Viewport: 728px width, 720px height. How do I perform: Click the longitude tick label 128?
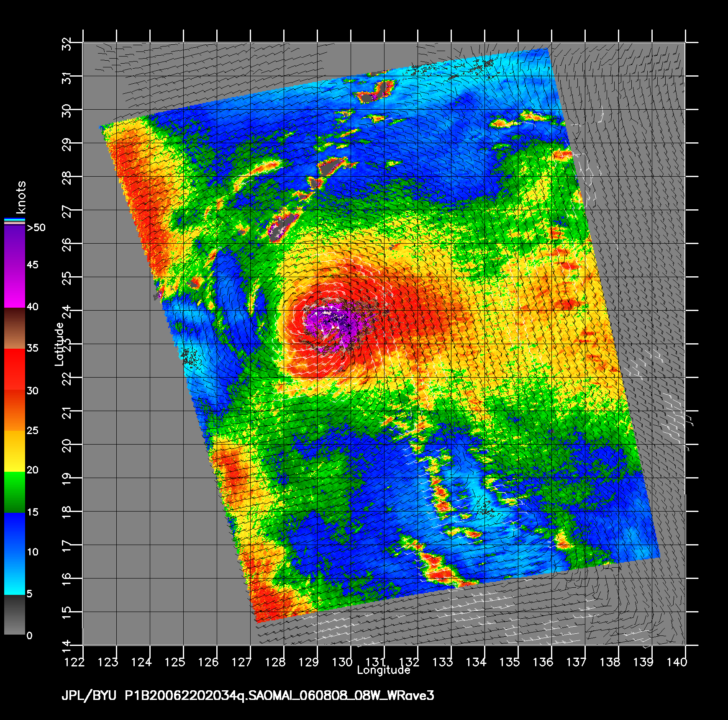pos(275,662)
